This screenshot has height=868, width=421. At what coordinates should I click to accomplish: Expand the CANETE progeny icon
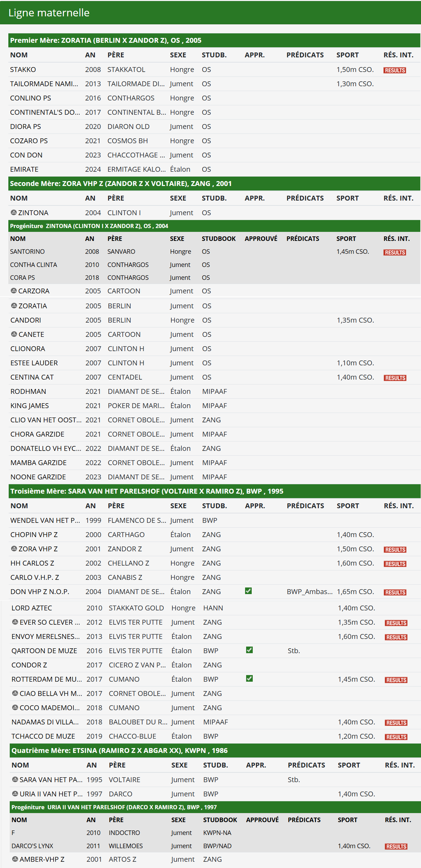14,334
